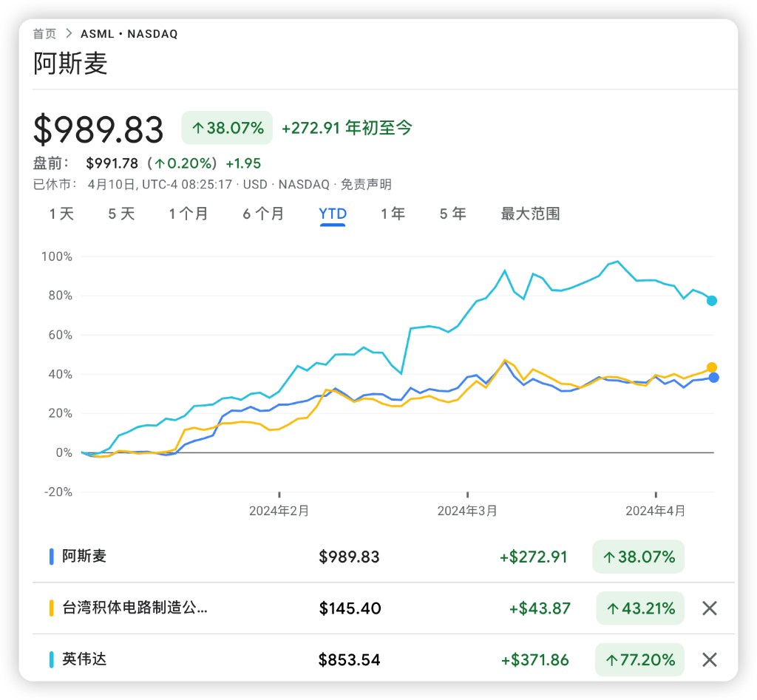Switch to the 1 个月 range

[189, 214]
